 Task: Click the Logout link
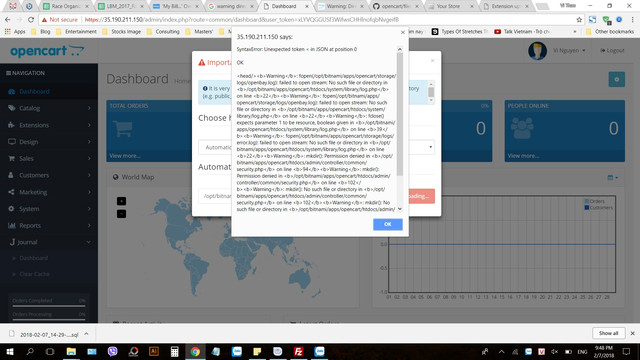pyautogui.click(x=612, y=50)
